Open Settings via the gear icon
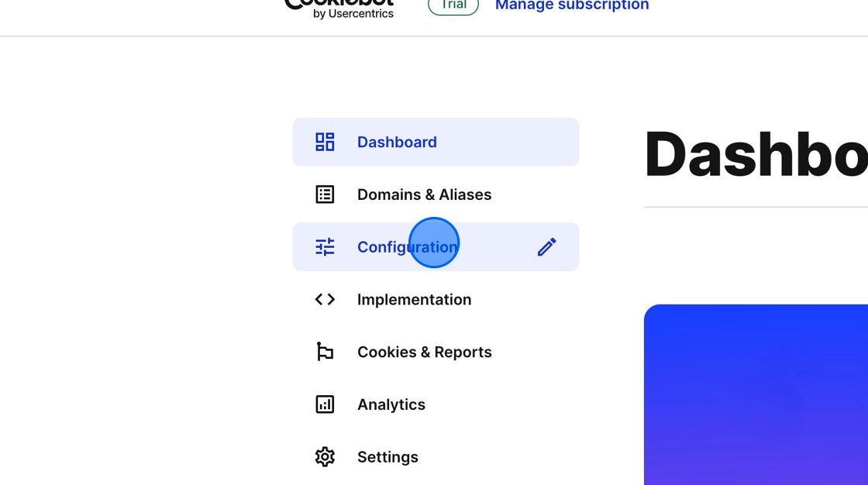 (x=325, y=457)
